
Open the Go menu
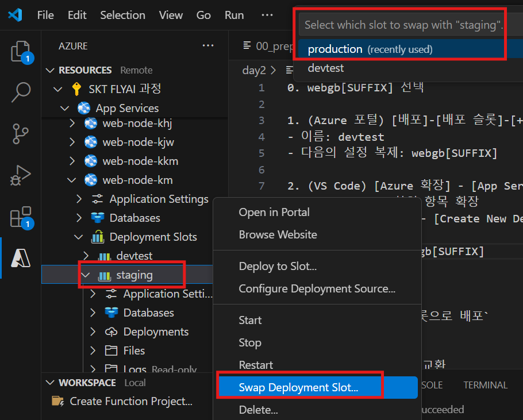tap(203, 15)
